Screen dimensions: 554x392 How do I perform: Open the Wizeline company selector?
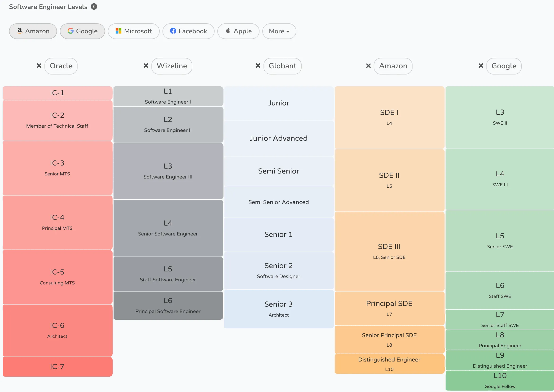pyautogui.click(x=172, y=66)
